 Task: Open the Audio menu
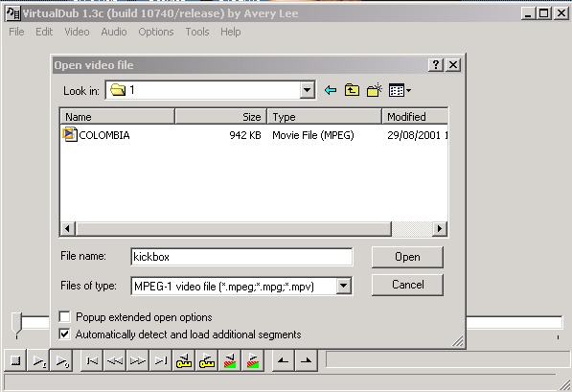click(114, 32)
